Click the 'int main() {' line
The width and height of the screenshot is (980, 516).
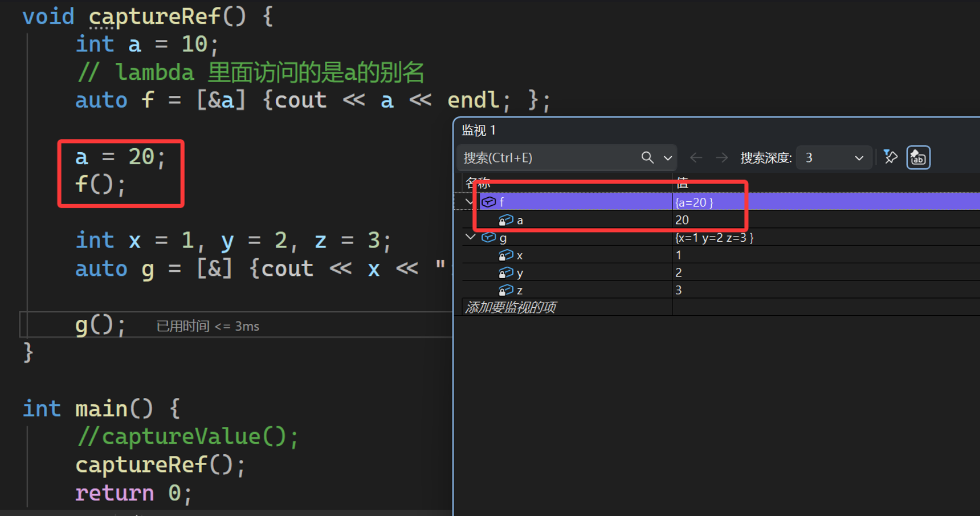tap(101, 409)
